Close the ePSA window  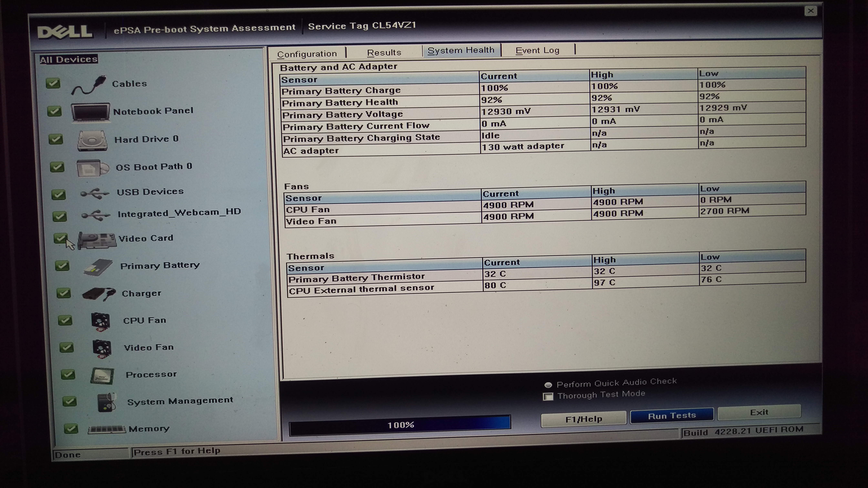click(811, 11)
